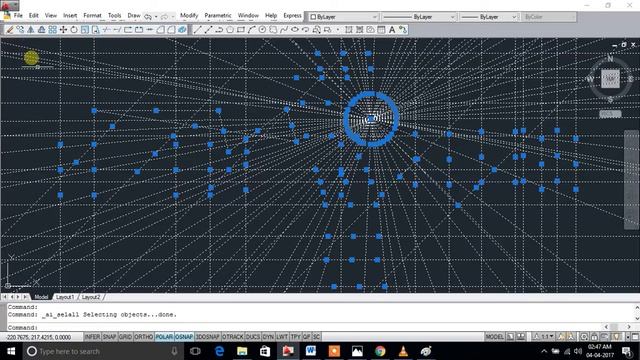Open the Edit menu
640x360 pixels.
click(33, 16)
